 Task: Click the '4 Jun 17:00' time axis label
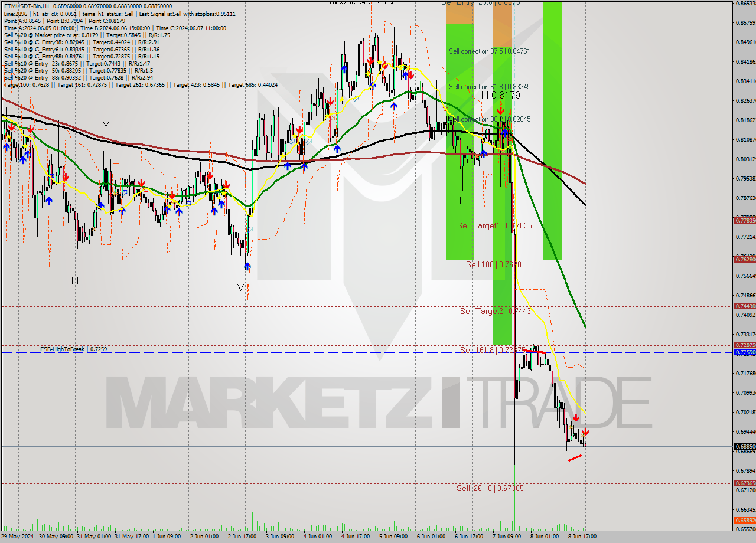(356, 537)
